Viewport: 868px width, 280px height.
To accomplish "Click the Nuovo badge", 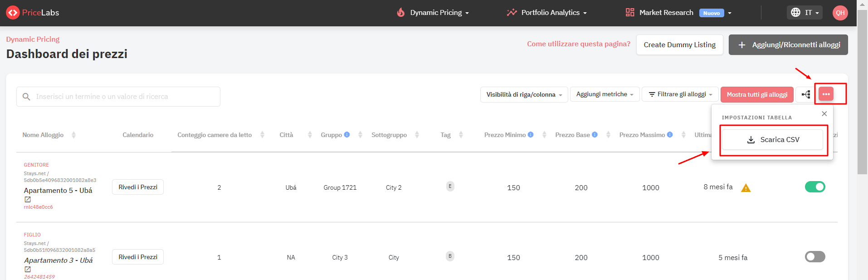I will (x=712, y=13).
